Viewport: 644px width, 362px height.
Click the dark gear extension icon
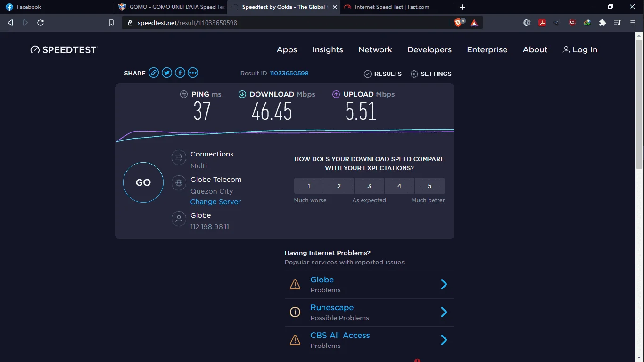527,23
